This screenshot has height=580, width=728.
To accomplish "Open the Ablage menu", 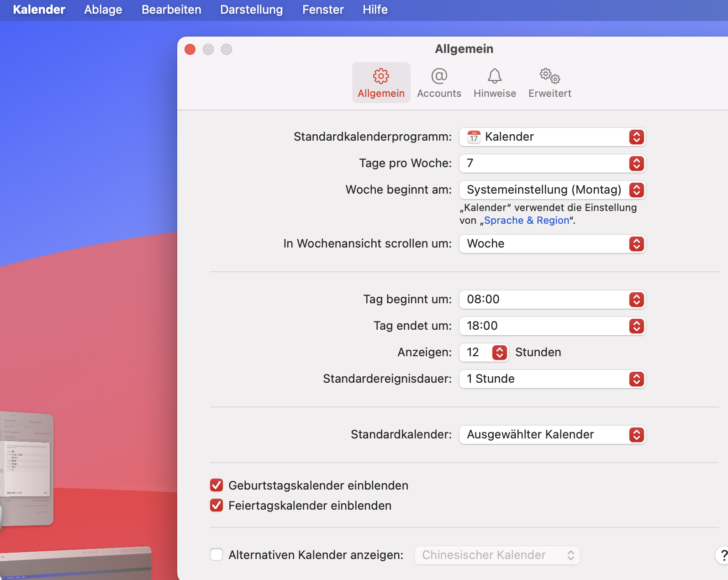I will [x=103, y=10].
